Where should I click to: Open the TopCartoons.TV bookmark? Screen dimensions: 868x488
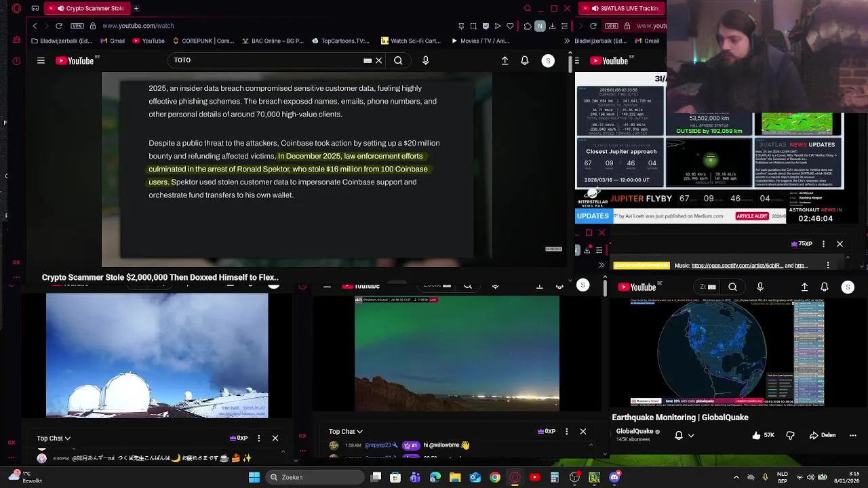[340, 41]
